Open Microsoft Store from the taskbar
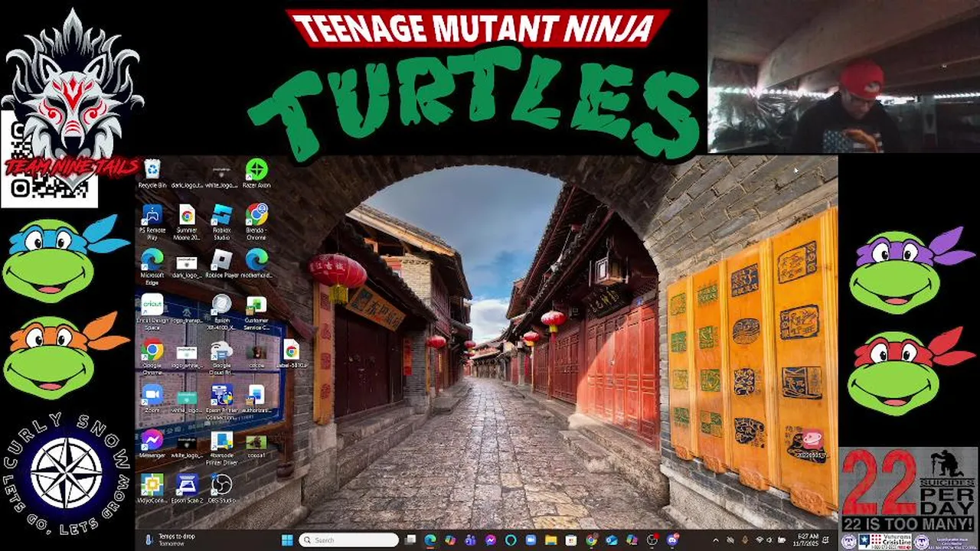 pyautogui.click(x=570, y=540)
